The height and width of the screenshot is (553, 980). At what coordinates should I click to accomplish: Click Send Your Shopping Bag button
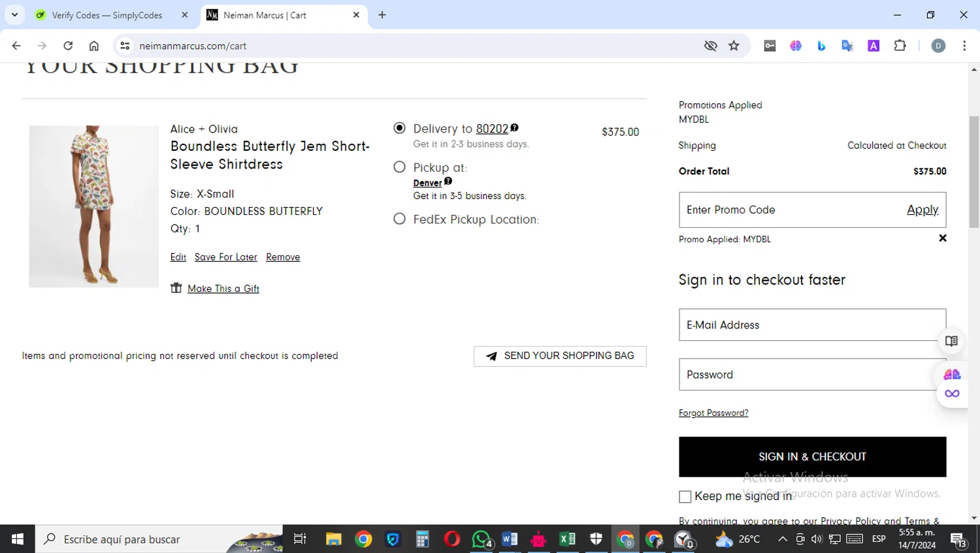click(x=560, y=356)
